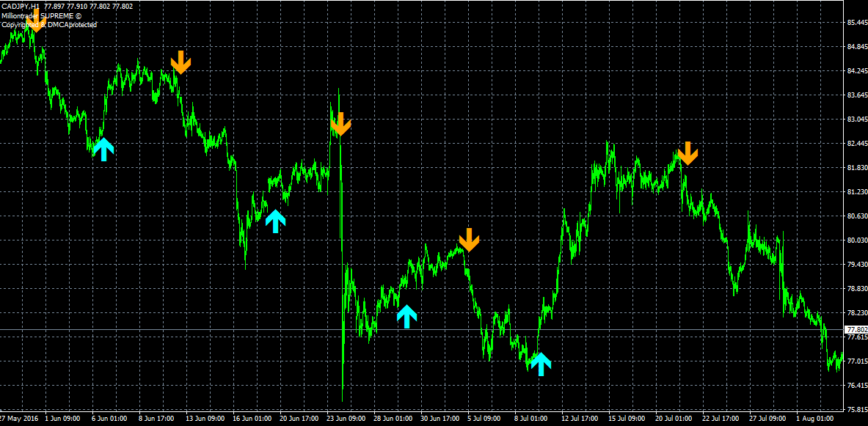The width and height of the screenshot is (868, 426).
Task: Select the 28 Jun 01:00 time label
Action: coord(393,418)
